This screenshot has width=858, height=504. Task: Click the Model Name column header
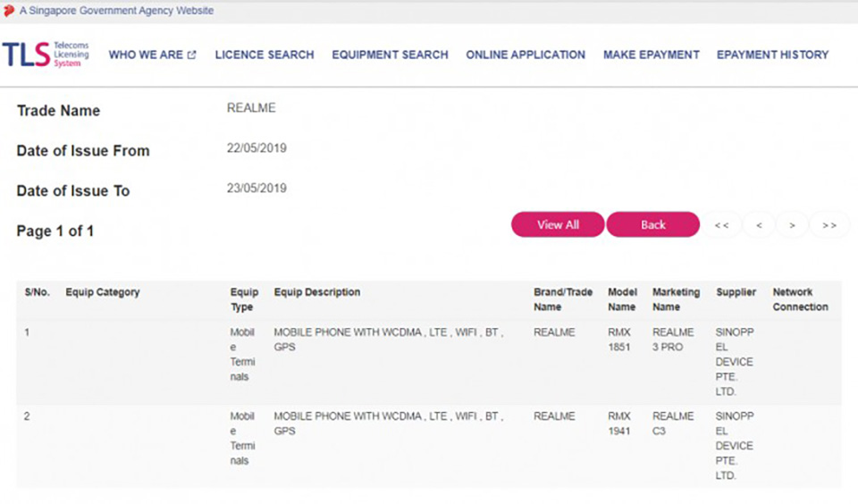622,299
